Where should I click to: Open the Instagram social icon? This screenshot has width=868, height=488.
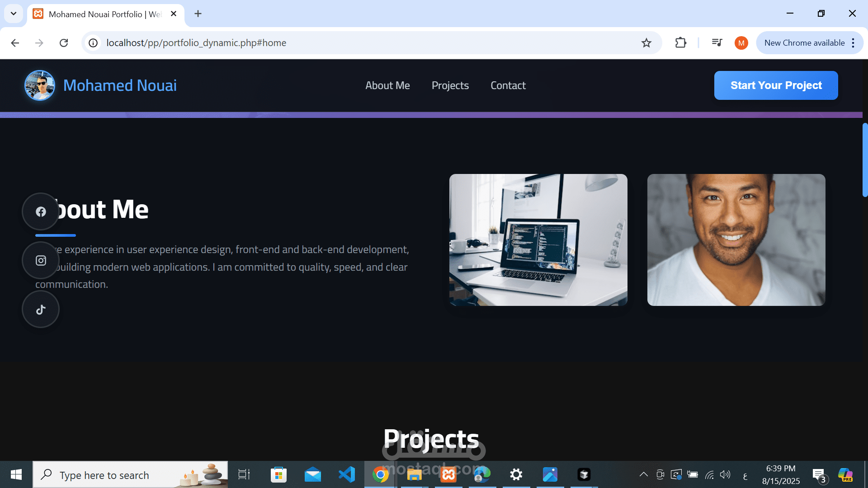coord(41,260)
